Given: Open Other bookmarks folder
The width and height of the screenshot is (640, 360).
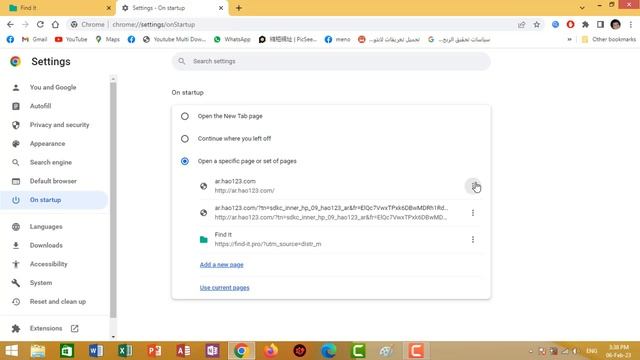Looking at the screenshot, I should 609,40.
